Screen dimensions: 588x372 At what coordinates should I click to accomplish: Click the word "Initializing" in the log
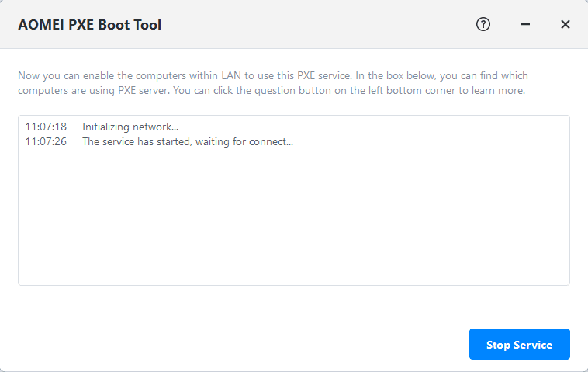tap(108, 127)
